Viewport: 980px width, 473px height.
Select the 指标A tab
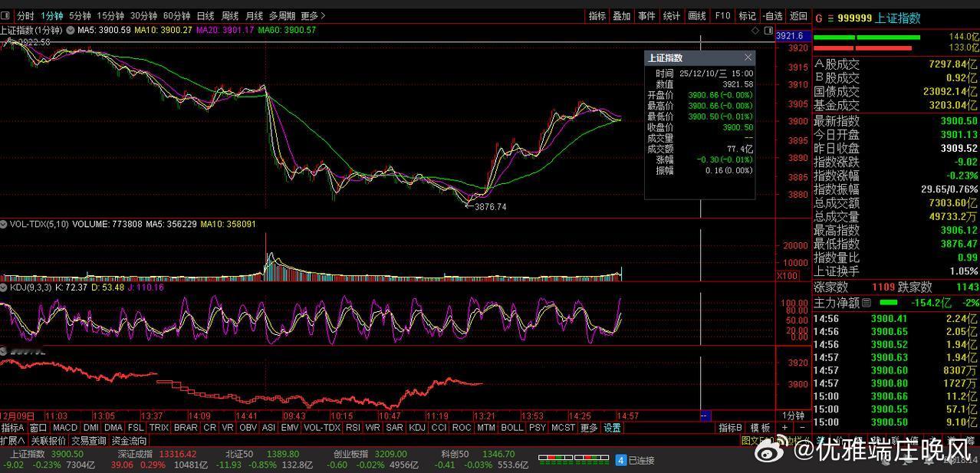pos(13,428)
